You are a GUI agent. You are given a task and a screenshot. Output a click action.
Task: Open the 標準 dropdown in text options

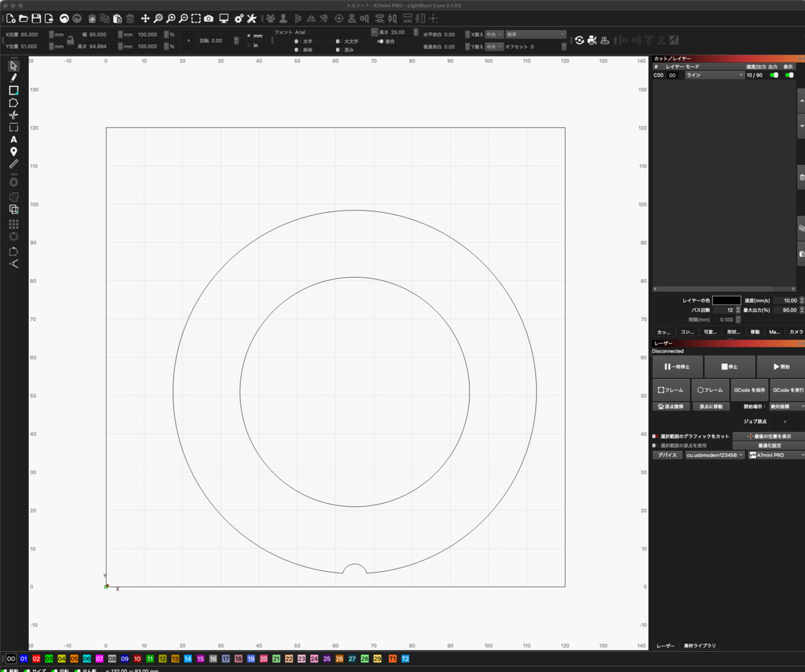pyautogui.click(x=535, y=34)
